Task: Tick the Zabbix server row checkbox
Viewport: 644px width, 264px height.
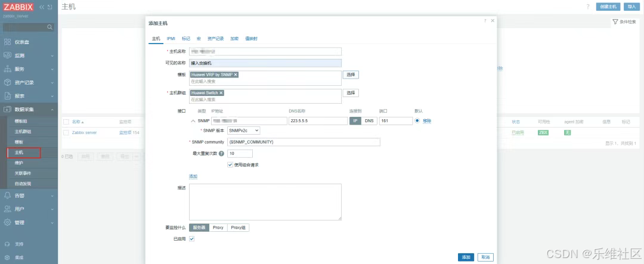Action: [x=66, y=133]
